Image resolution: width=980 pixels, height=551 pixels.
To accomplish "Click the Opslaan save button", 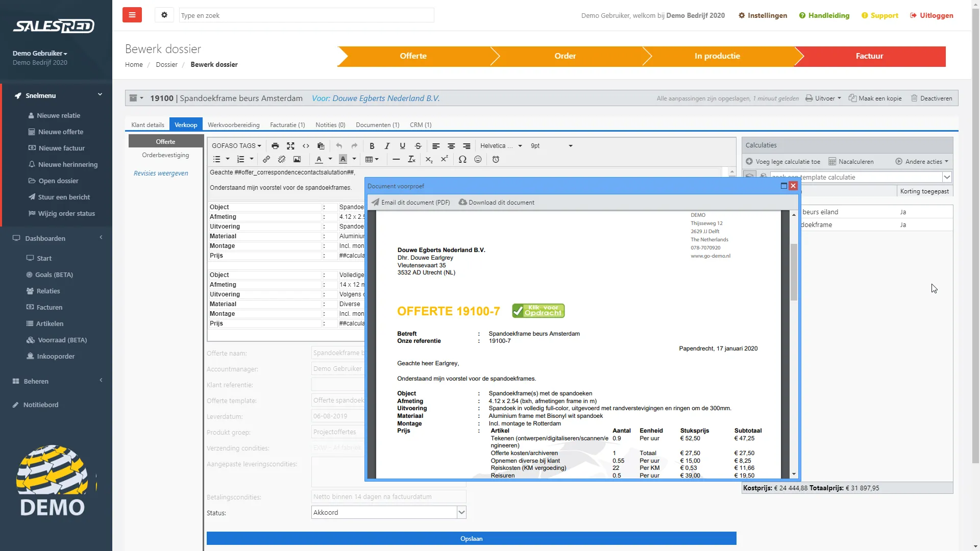I will [x=471, y=539].
